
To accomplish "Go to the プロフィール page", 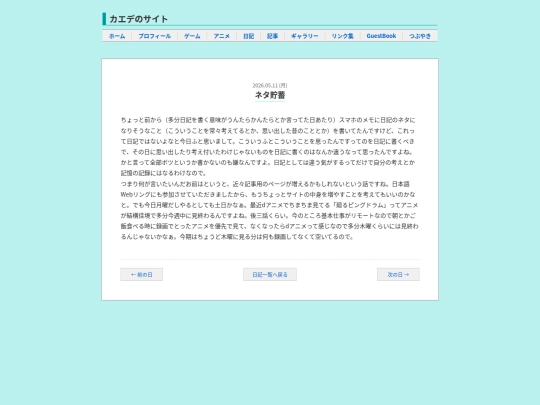I will [x=154, y=36].
